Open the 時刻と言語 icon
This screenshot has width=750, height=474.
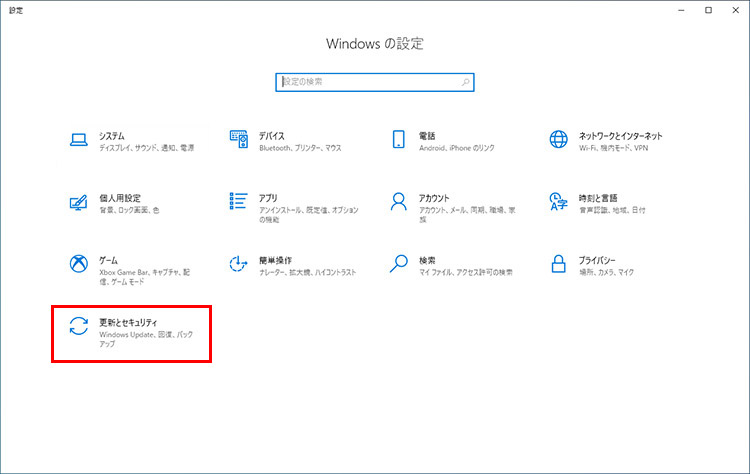558,202
